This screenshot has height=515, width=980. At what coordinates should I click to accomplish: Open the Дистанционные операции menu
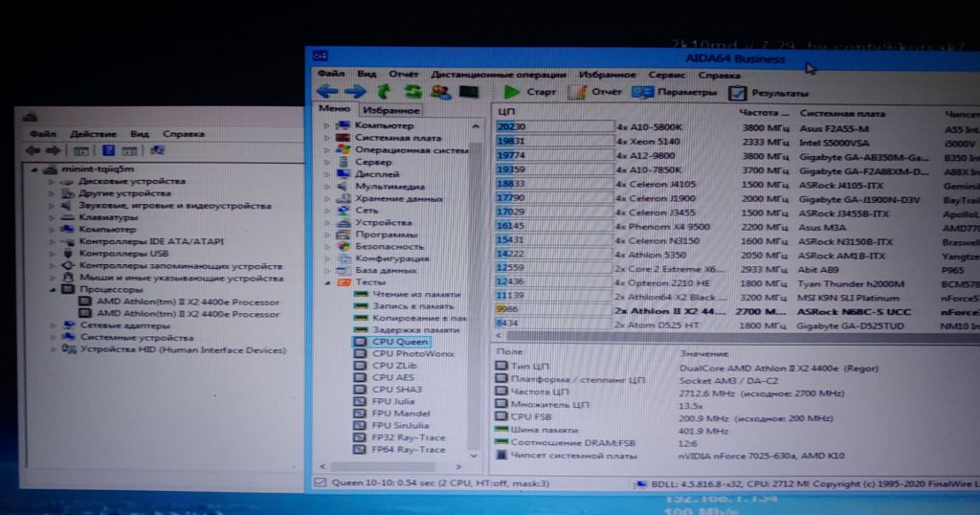498,75
